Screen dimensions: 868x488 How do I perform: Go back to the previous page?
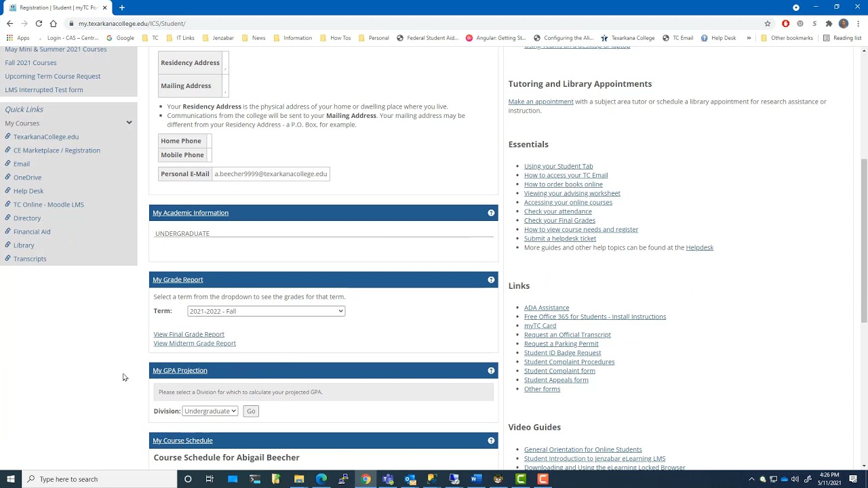tap(9, 24)
